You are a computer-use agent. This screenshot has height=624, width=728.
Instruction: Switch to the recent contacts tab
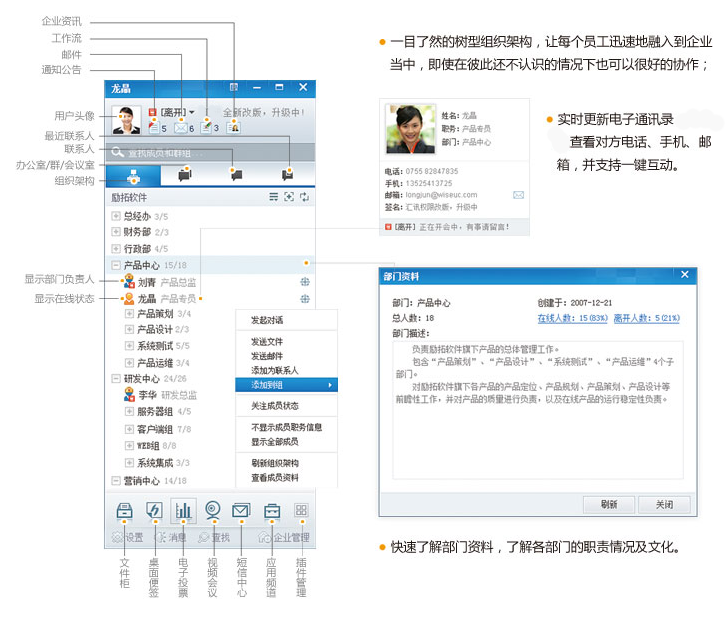click(287, 176)
